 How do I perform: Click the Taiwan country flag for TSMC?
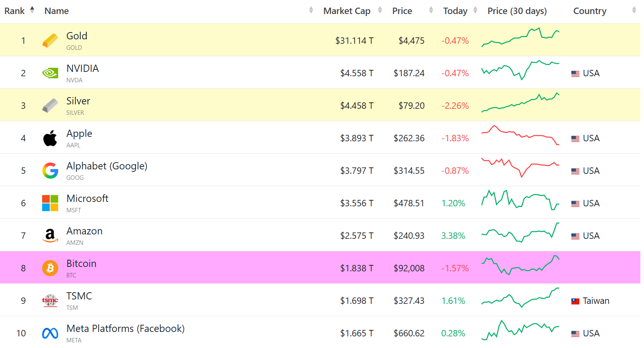[x=575, y=301]
